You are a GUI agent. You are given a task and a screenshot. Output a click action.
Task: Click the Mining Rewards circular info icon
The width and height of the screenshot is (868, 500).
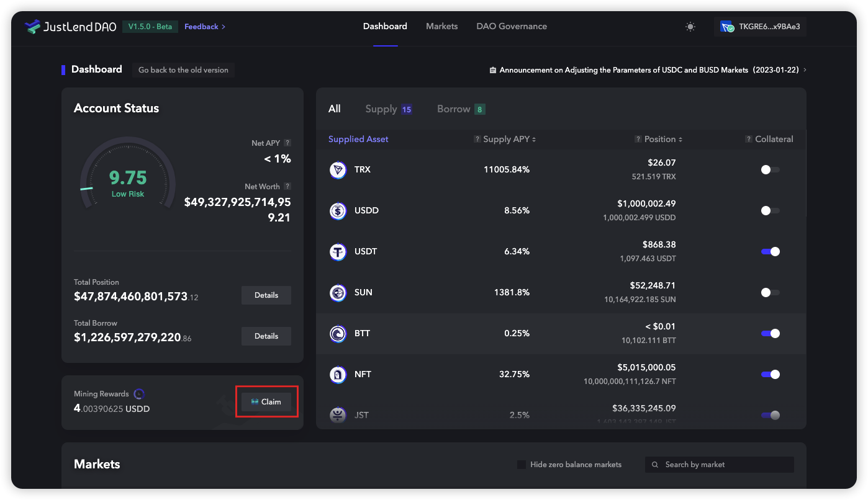[x=139, y=393]
